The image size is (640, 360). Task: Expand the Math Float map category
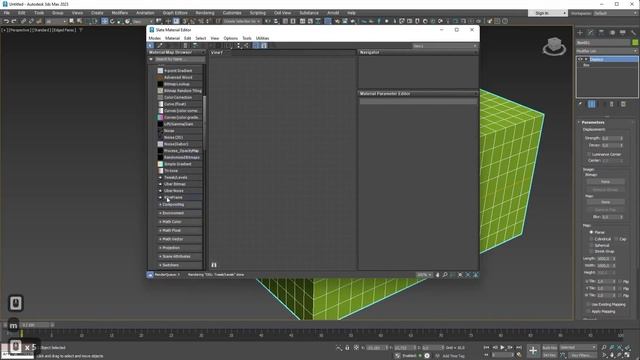point(179,231)
